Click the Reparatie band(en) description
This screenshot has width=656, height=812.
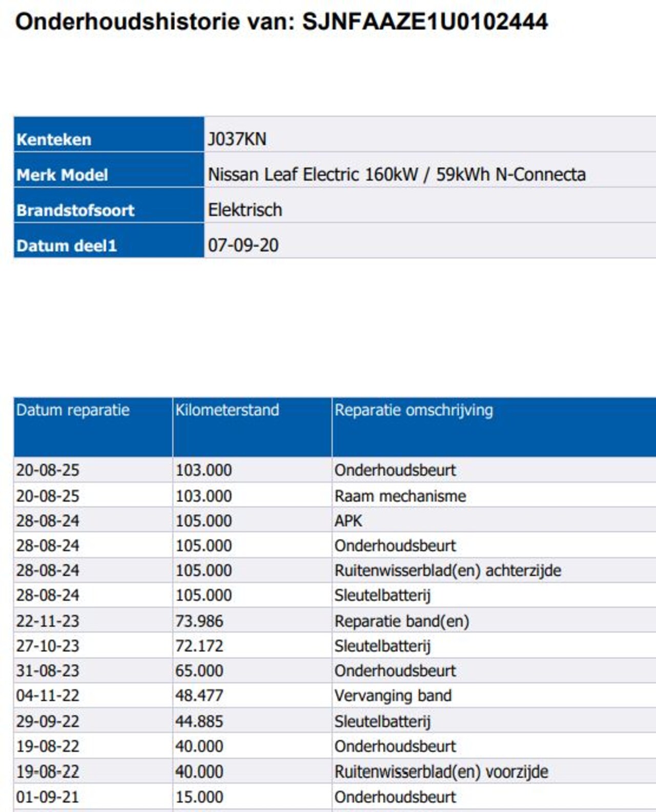[x=402, y=621]
